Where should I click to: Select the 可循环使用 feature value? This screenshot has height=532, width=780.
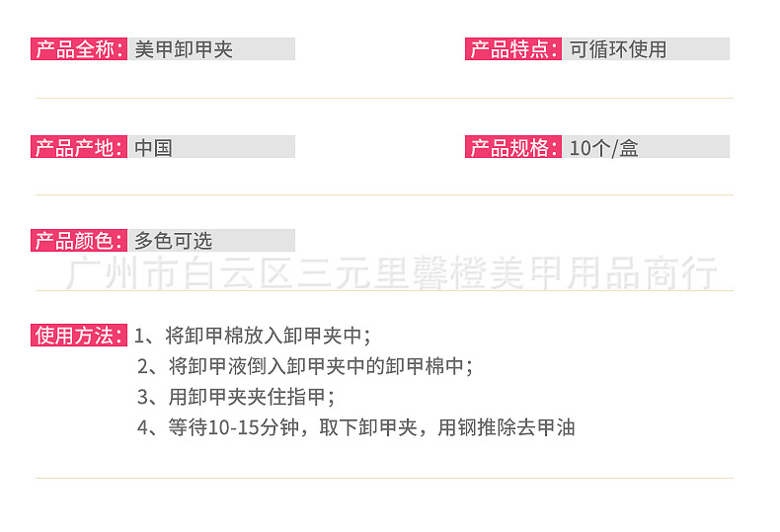pyautogui.click(x=618, y=49)
